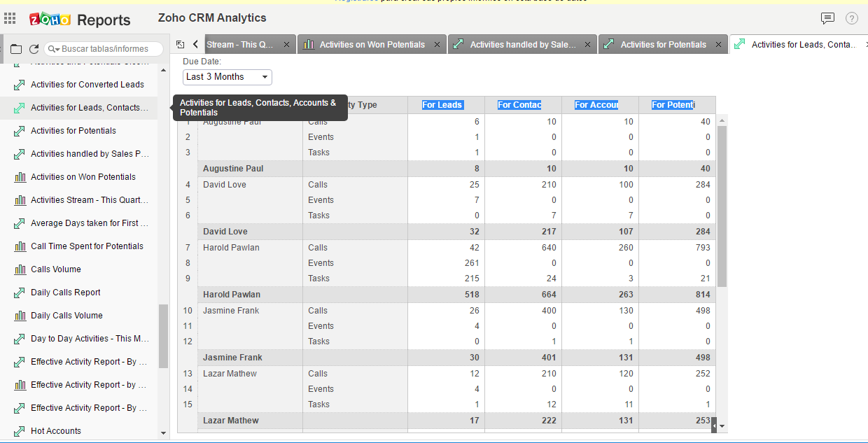
Task: Refresh the reports list
Action: (x=33, y=48)
